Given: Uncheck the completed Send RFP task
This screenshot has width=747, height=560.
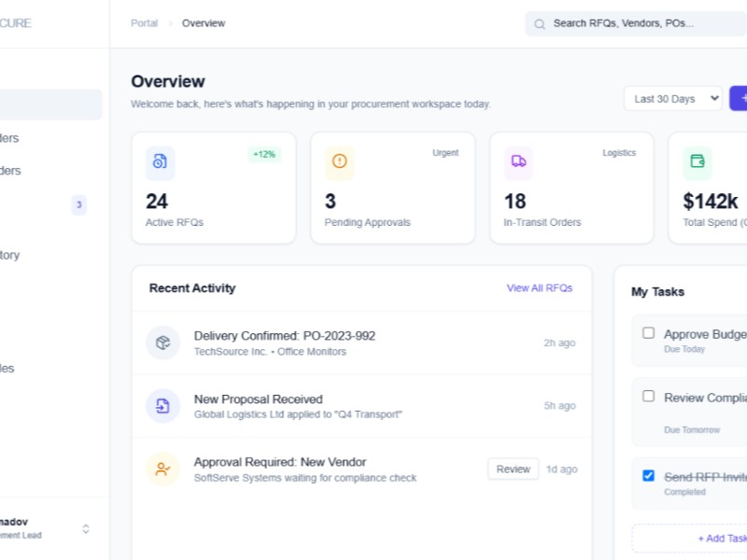Looking at the screenshot, I should click(x=648, y=476).
